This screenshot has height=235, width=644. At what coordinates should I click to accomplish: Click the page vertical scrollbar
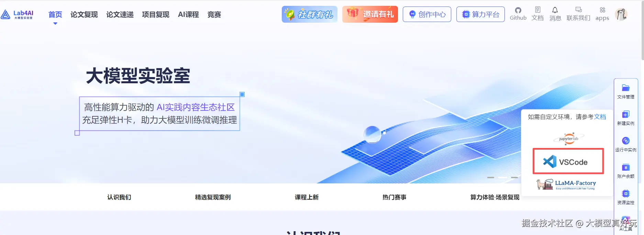(642, 30)
